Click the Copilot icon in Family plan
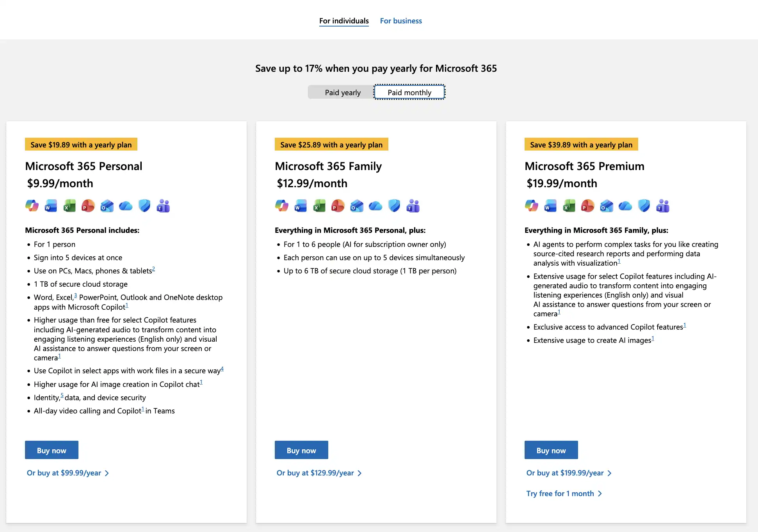The image size is (758, 532). click(282, 206)
